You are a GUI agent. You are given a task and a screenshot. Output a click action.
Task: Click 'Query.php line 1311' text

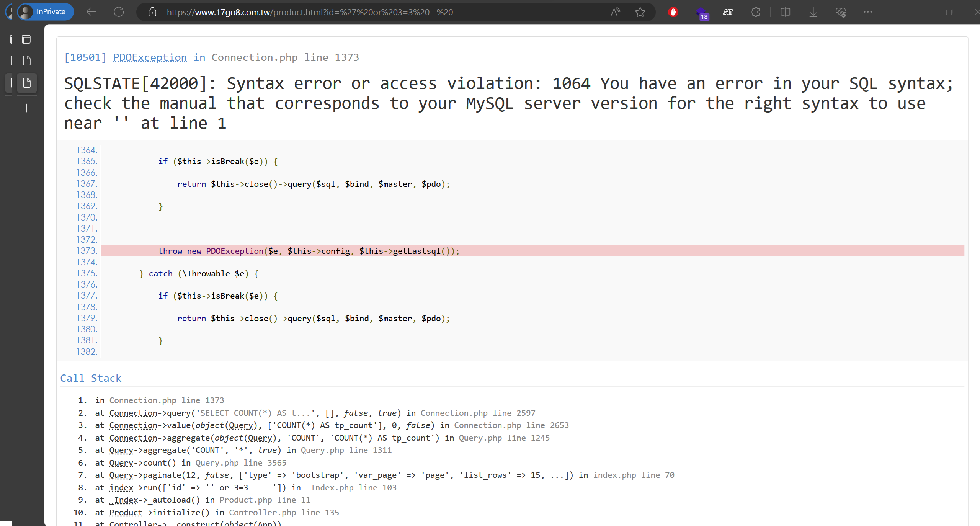coord(346,450)
